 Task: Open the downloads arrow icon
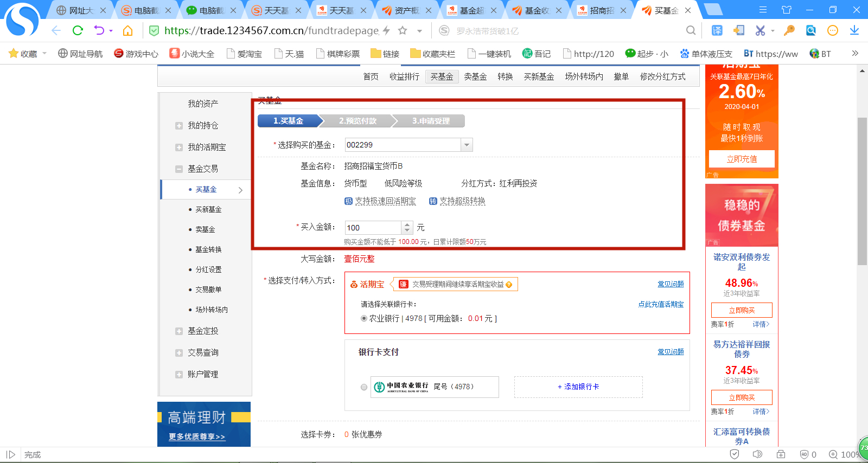[854, 30]
